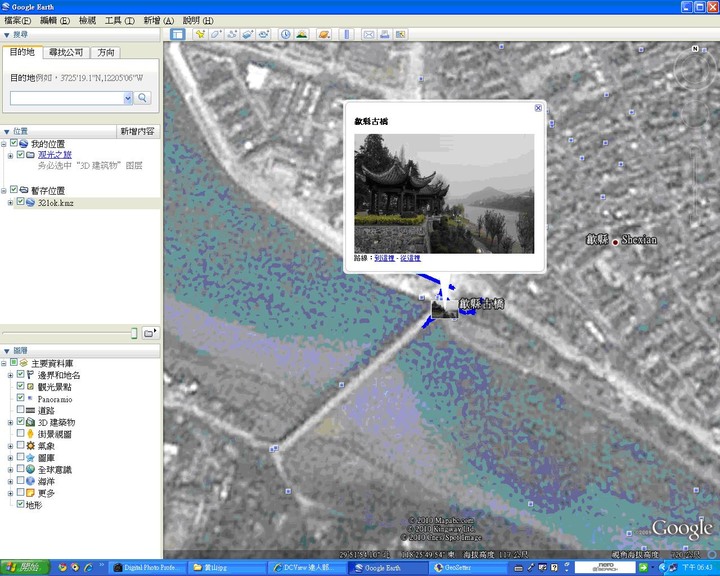Open the 檢視 menu

tap(87, 21)
